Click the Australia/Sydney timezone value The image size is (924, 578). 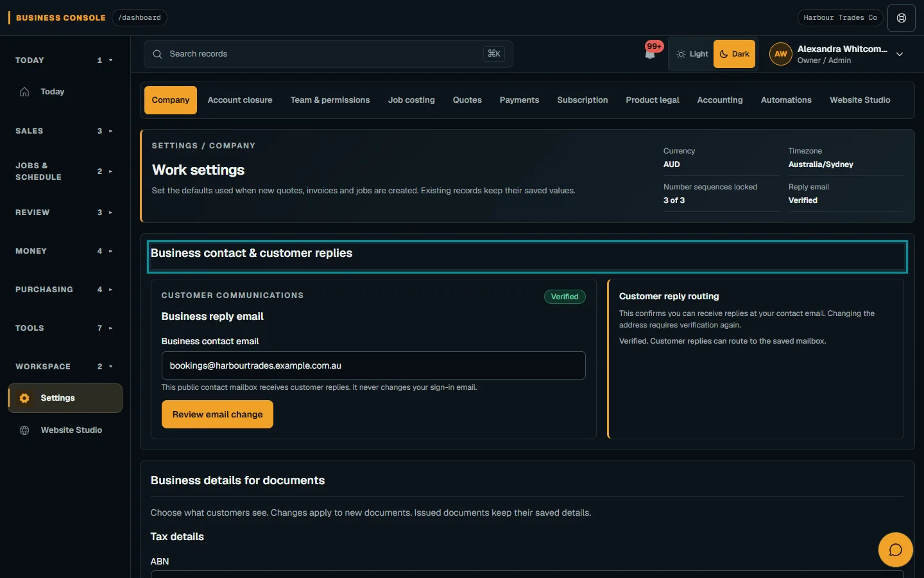pyautogui.click(x=821, y=164)
